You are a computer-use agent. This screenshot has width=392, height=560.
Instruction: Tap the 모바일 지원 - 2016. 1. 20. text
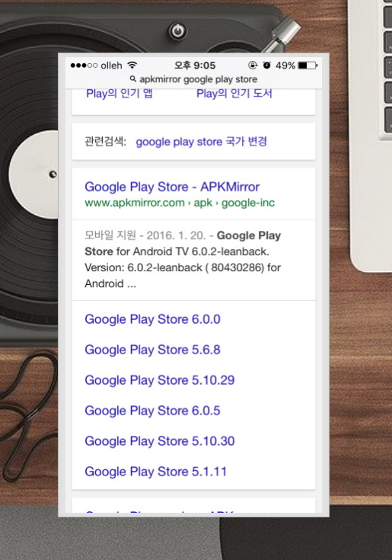pos(145,235)
